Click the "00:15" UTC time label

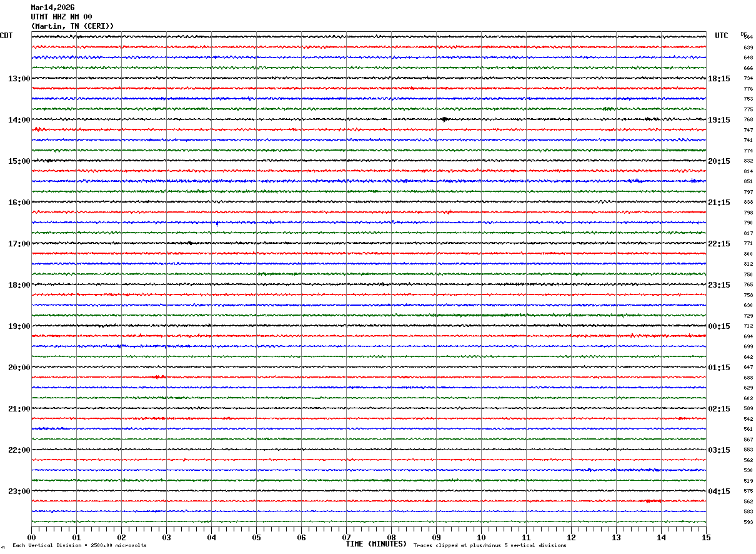(719, 326)
